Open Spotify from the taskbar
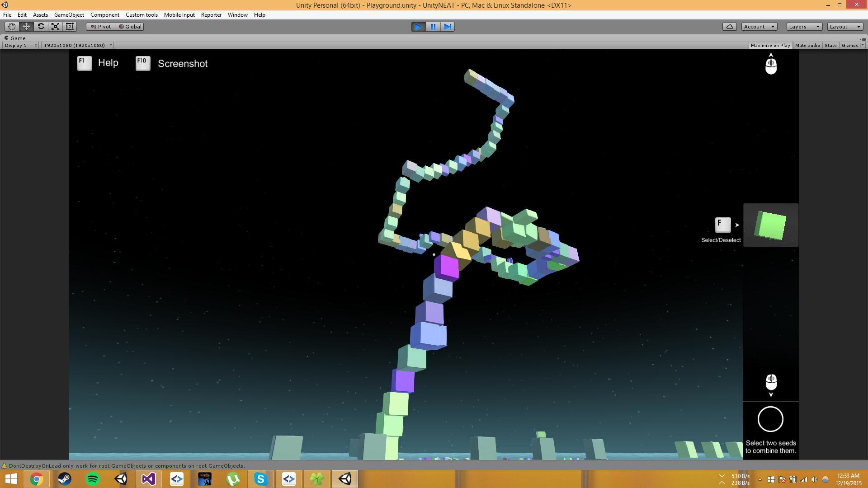The width and height of the screenshot is (868, 488). pos(93,479)
